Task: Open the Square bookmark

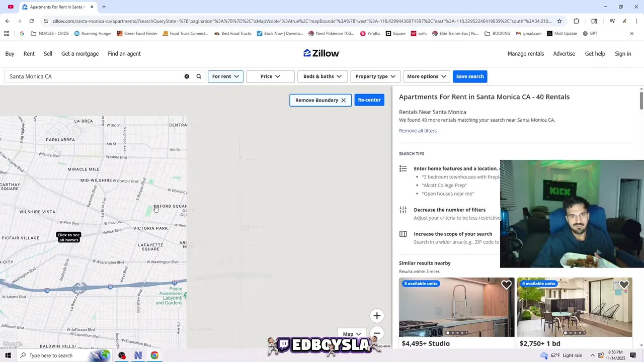Action: (395, 34)
